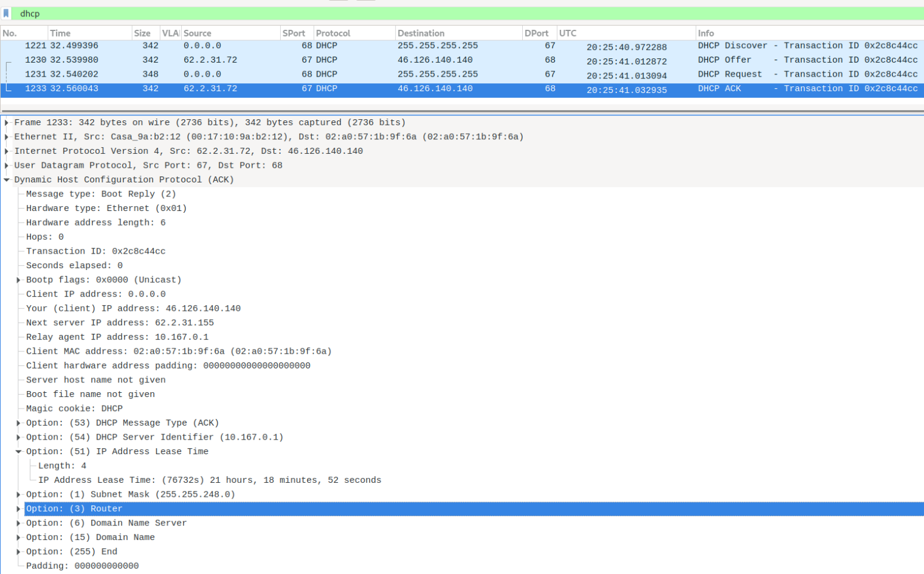Expand Option 3 Router entry
Screen dimensions: 924x574
18,509
